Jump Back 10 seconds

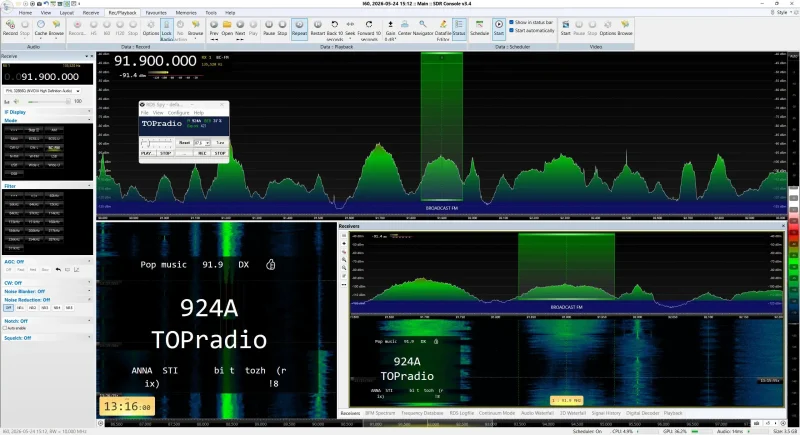[335, 30]
